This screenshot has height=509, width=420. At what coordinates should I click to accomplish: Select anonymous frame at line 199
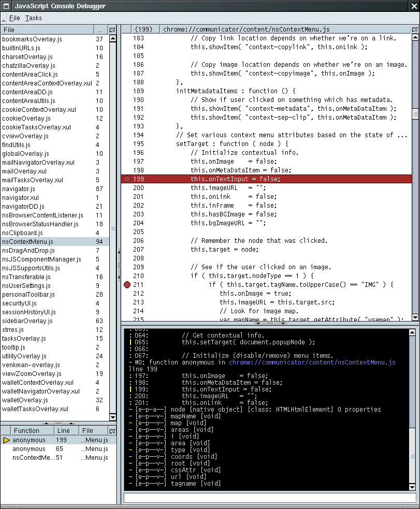pos(59,440)
